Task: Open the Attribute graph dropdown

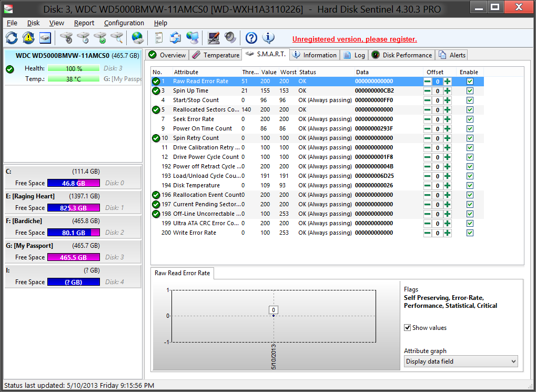Action: click(x=461, y=361)
